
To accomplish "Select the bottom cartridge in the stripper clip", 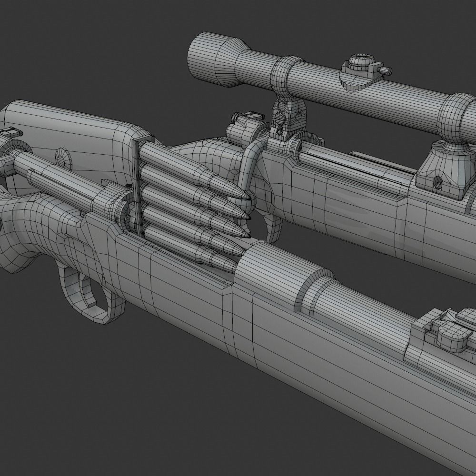I will coord(190,248).
